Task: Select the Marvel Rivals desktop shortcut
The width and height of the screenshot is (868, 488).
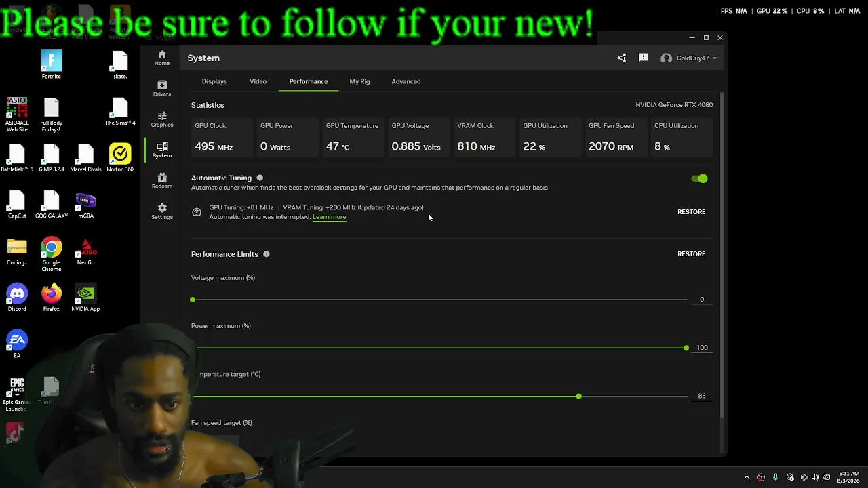Action: 85,159
